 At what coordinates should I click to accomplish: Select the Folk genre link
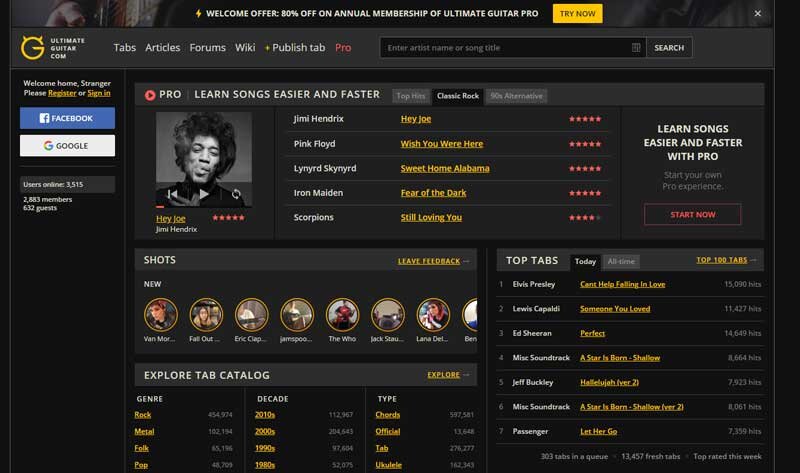pyautogui.click(x=141, y=449)
